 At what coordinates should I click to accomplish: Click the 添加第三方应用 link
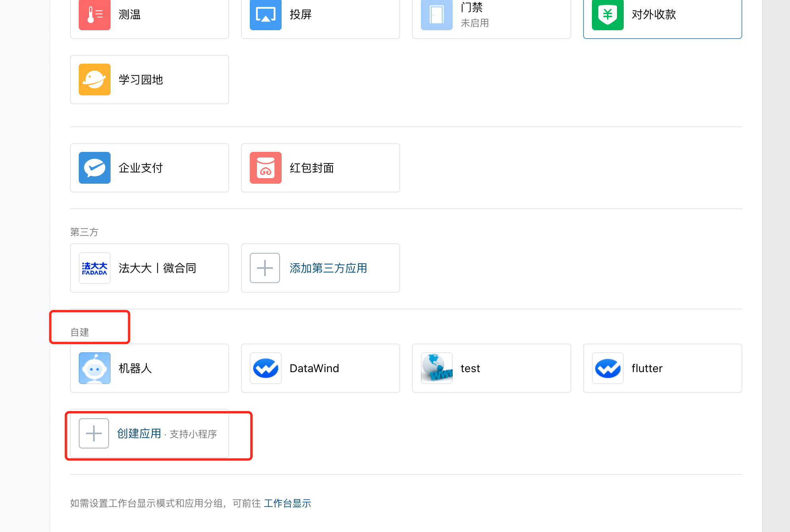tap(328, 268)
